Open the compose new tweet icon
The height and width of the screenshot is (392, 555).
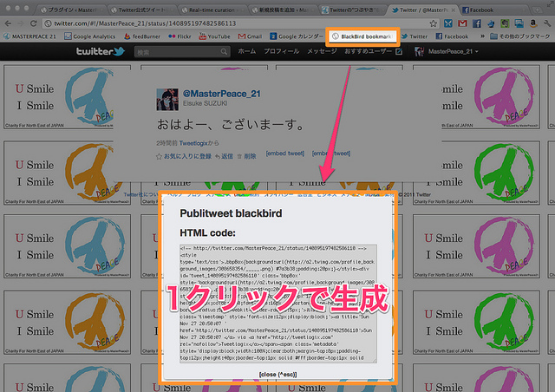click(x=399, y=51)
